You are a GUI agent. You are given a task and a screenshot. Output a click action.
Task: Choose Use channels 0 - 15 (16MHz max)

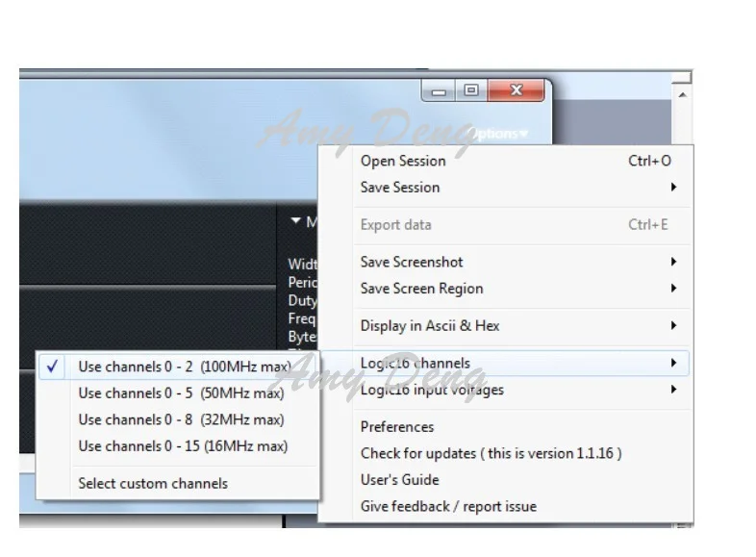tap(178, 446)
